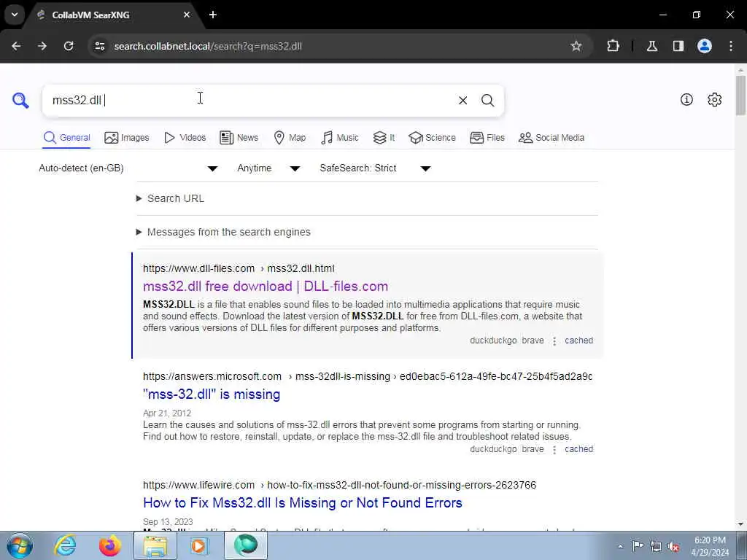The image size is (747, 560).
Task: Click the muted volume tray icon
Action: pyautogui.click(x=673, y=546)
